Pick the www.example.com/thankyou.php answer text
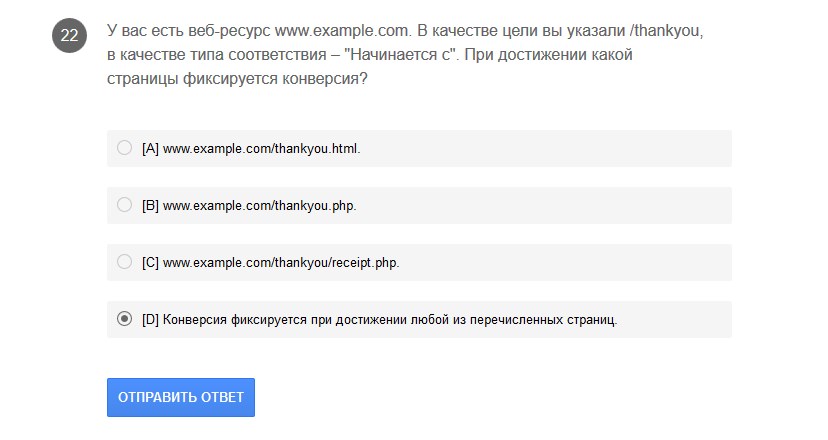 pyautogui.click(x=259, y=206)
